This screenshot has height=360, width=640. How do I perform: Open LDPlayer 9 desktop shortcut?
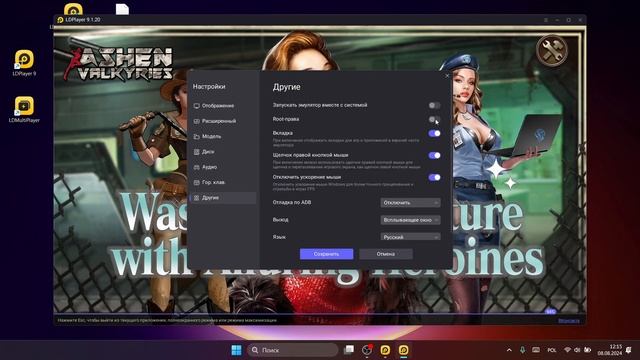(24, 63)
